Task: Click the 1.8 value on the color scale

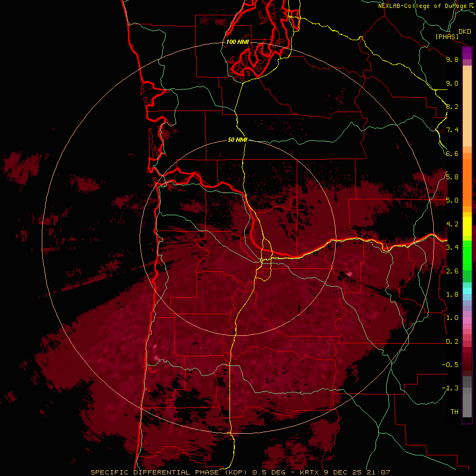Action: pyautogui.click(x=452, y=295)
